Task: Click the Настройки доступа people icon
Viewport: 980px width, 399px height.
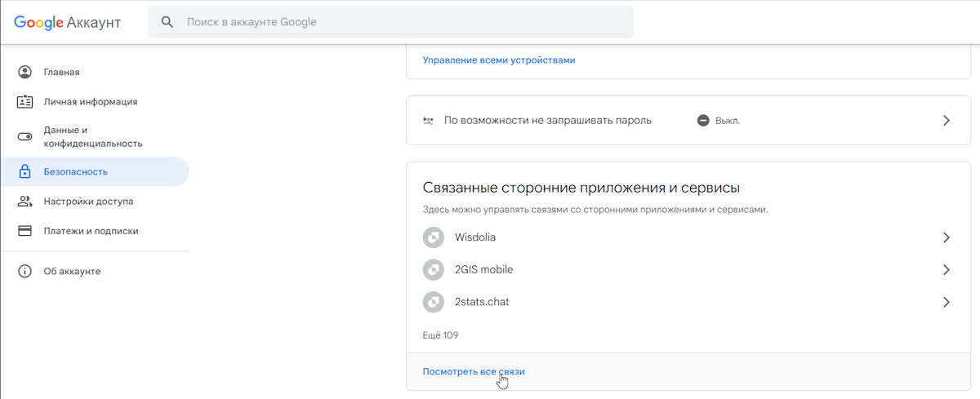Action: coord(25,201)
